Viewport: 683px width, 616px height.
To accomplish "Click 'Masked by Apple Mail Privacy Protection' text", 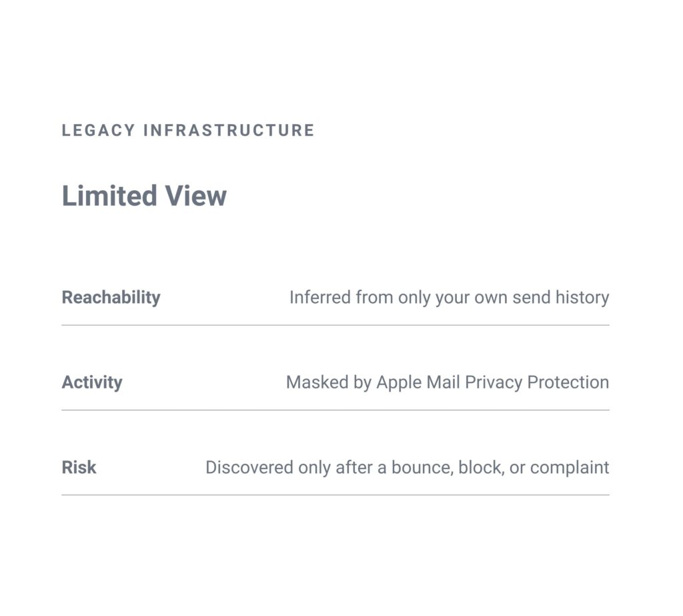I will (447, 382).
